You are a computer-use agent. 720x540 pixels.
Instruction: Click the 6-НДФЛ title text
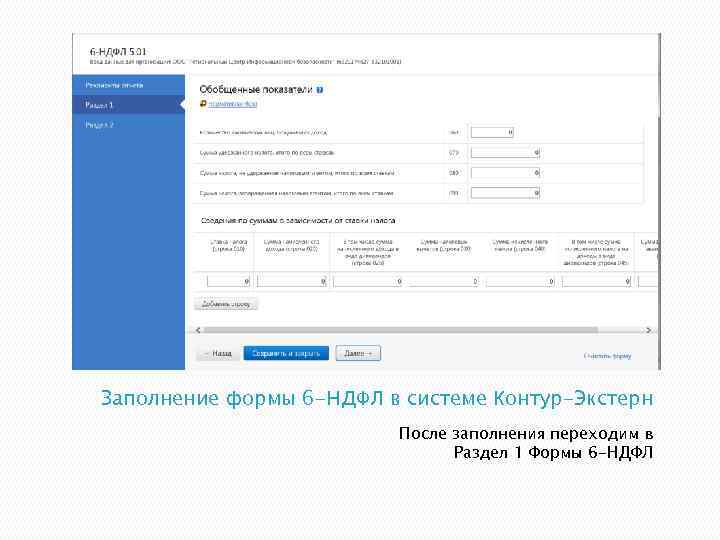(118, 51)
